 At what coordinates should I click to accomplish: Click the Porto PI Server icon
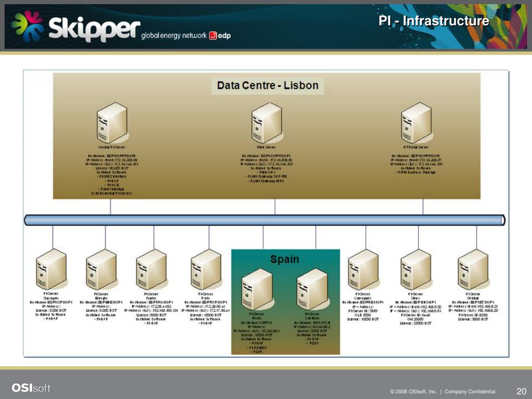coord(206,270)
